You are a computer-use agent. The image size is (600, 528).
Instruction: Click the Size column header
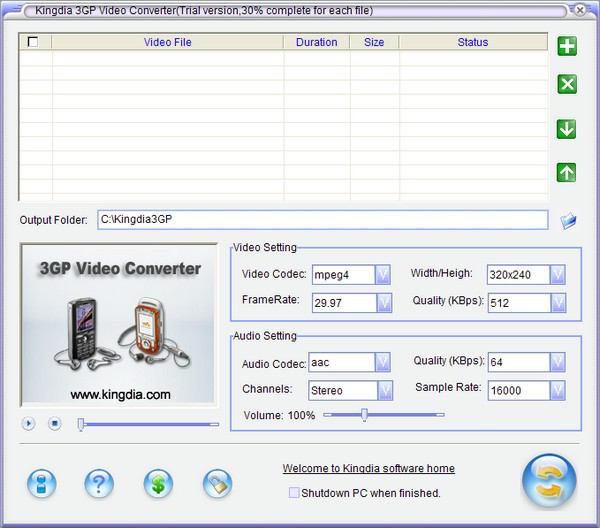374,42
